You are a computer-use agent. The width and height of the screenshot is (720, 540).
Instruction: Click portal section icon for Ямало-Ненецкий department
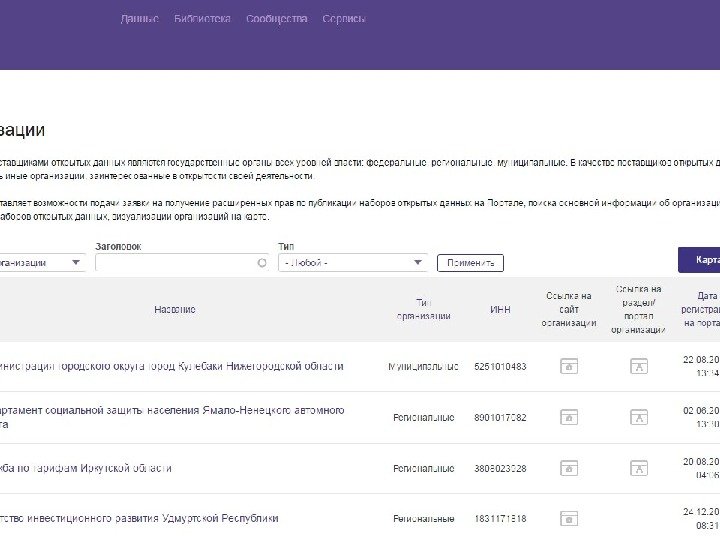(x=637, y=417)
